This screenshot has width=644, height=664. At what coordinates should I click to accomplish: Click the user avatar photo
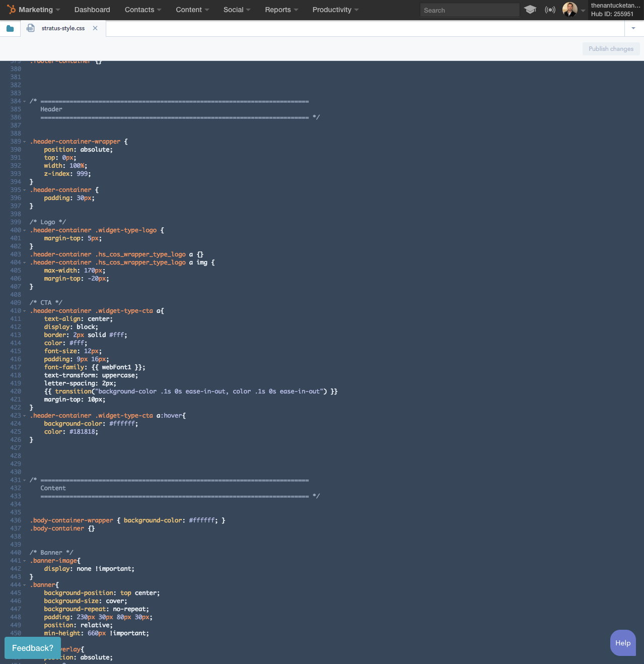coord(569,10)
